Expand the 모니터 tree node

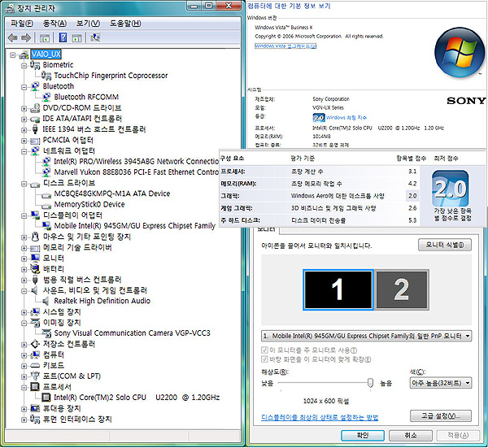(24, 259)
